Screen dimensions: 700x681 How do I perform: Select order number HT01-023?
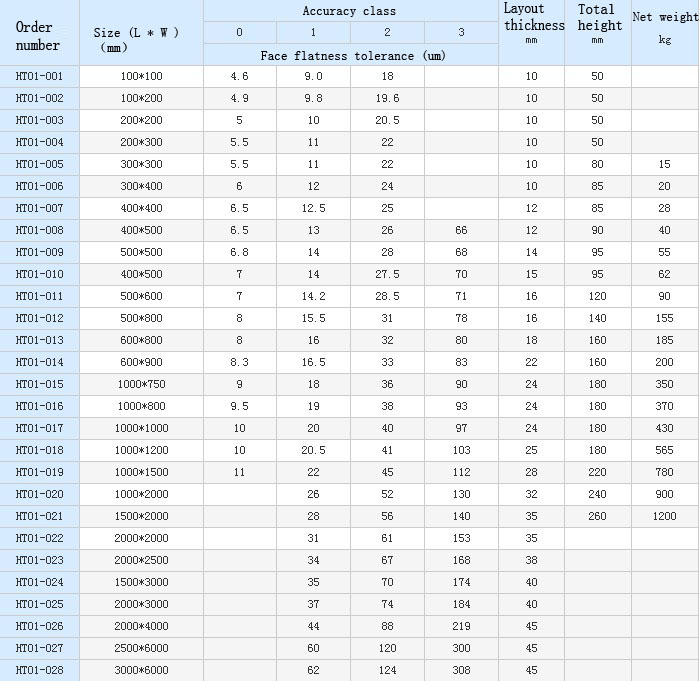click(39, 560)
